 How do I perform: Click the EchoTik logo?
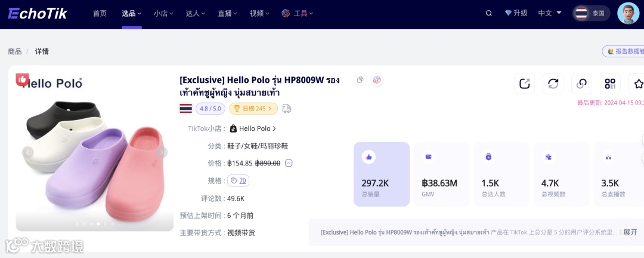coord(38,13)
